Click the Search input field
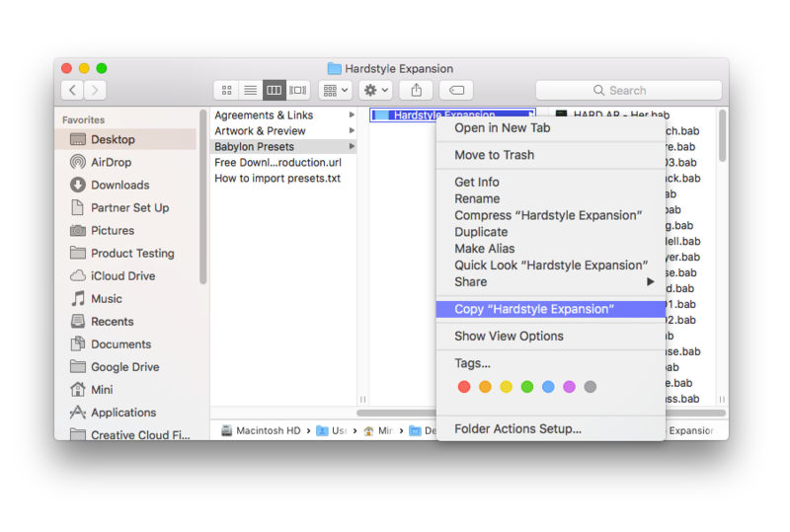 (x=628, y=90)
